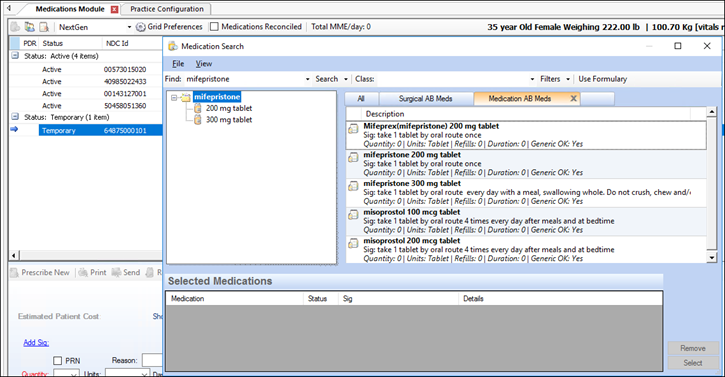Open the Search button dropdown arrow
Screen dimensions: 725x377
click(x=345, y=79)
